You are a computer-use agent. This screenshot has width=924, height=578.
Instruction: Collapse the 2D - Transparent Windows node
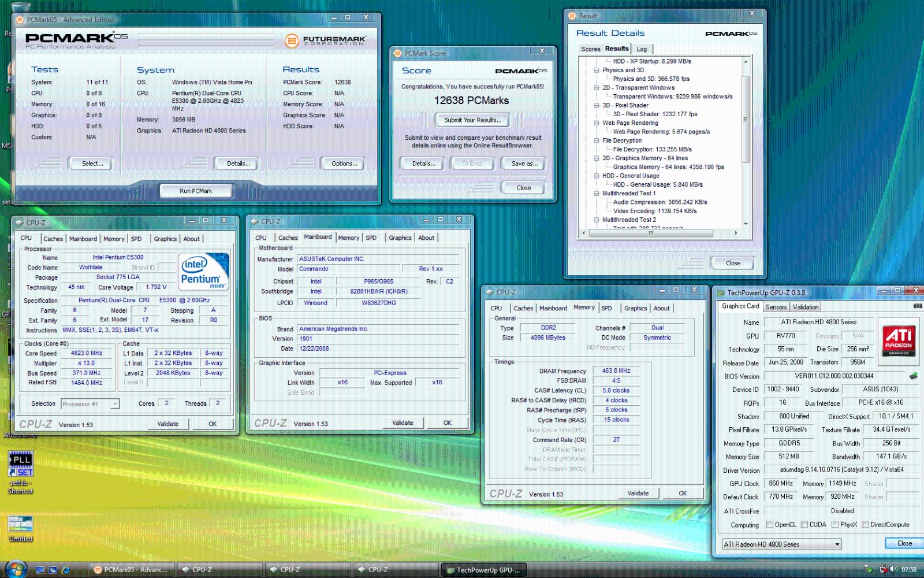pyautogui.click(x=597, y=88)
